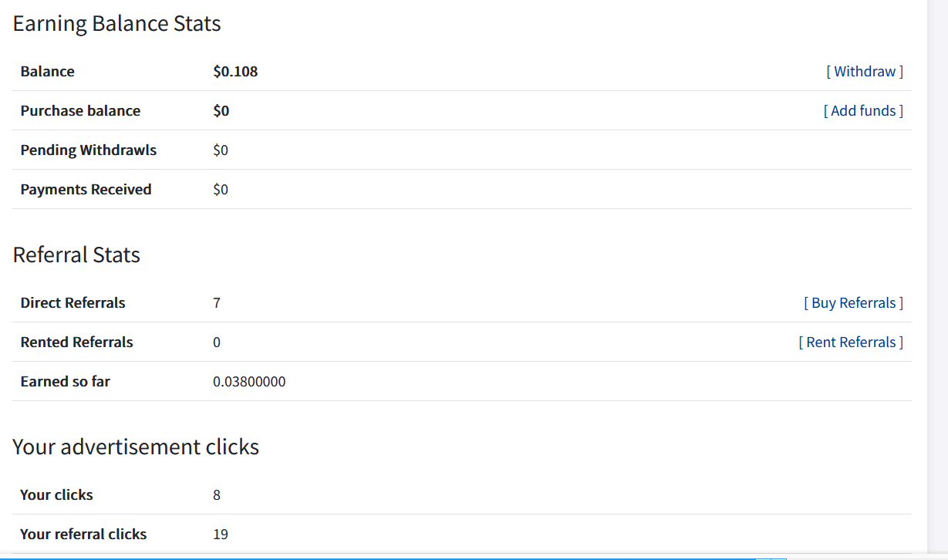Click the Your clicks value of 8

(217, 495)
